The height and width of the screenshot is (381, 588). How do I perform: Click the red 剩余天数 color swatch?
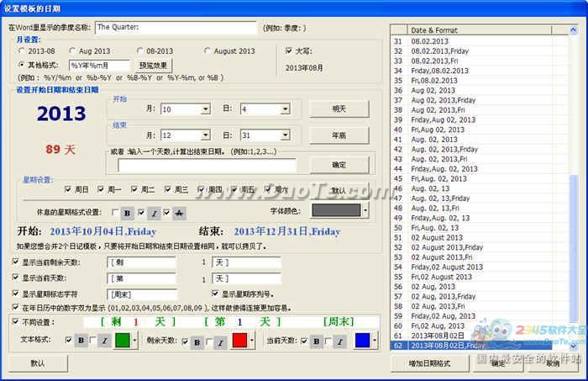pos(239,341)
